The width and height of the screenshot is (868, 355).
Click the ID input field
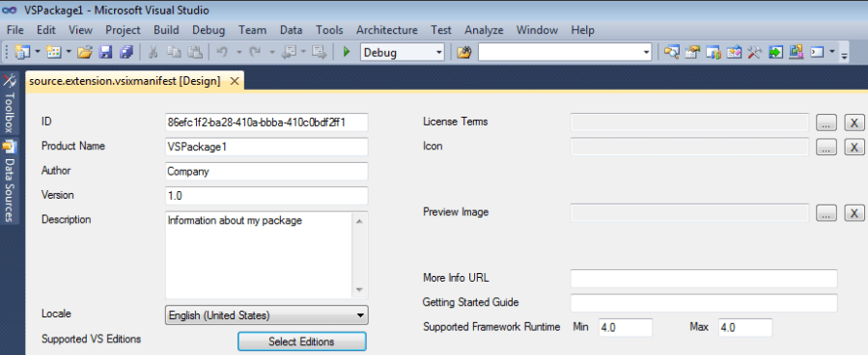pyautogui.click(x=266, y=123)
